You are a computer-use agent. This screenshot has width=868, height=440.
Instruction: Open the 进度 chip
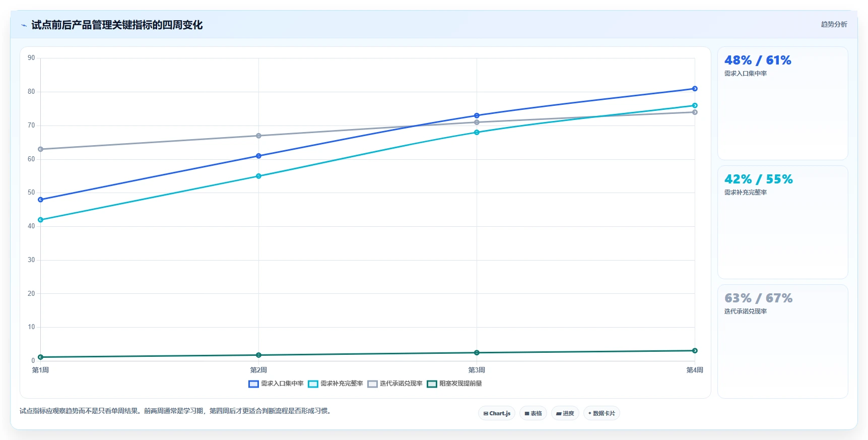(565, 413)
